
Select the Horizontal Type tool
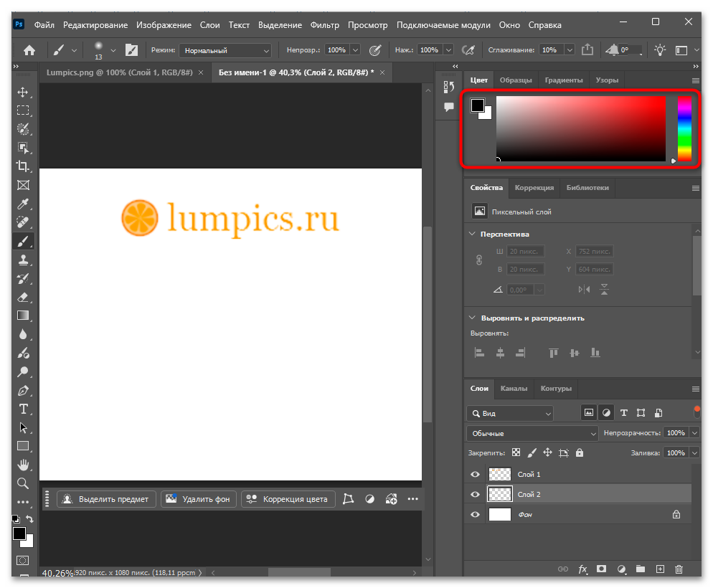(x=23, y=409)
